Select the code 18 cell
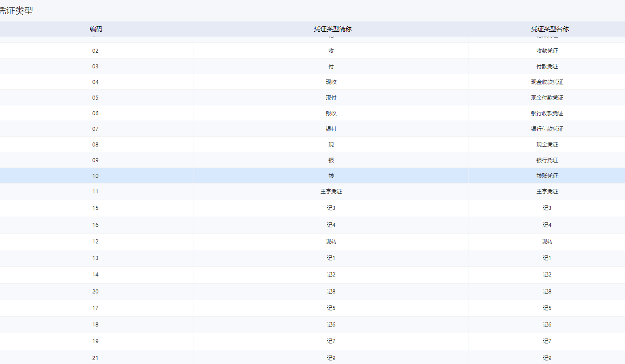This screenshot has height=364, width=625. (x=96, y=325)
